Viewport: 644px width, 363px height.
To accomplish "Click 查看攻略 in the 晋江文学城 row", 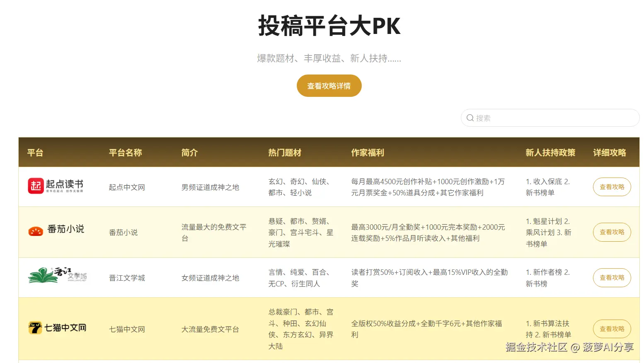I will (612, 278).
